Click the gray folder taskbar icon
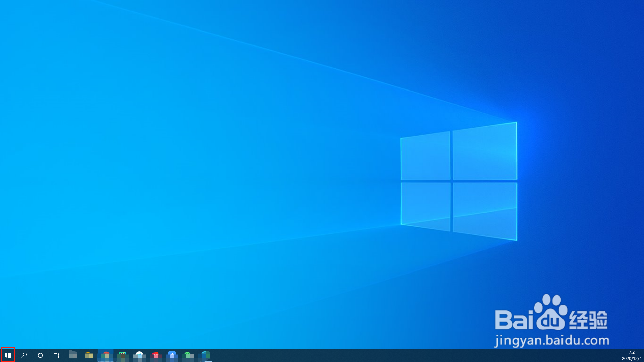 pos(73,355)
